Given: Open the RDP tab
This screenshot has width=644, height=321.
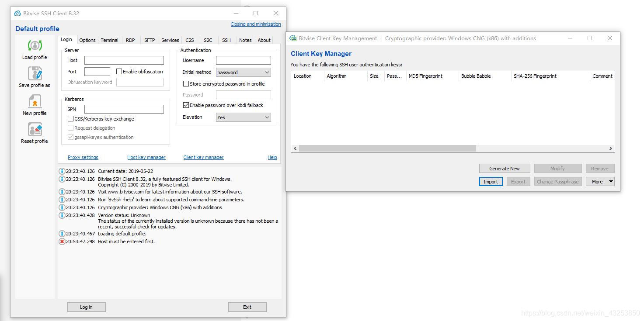Looking at the screenshot, I should click(130, 40).
